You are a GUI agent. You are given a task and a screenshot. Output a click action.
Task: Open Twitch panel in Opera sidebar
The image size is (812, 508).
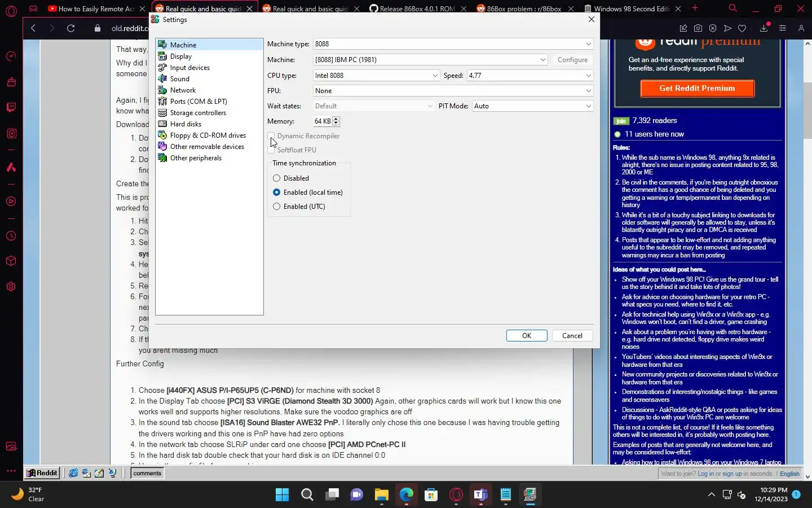[x=11, y=107]
